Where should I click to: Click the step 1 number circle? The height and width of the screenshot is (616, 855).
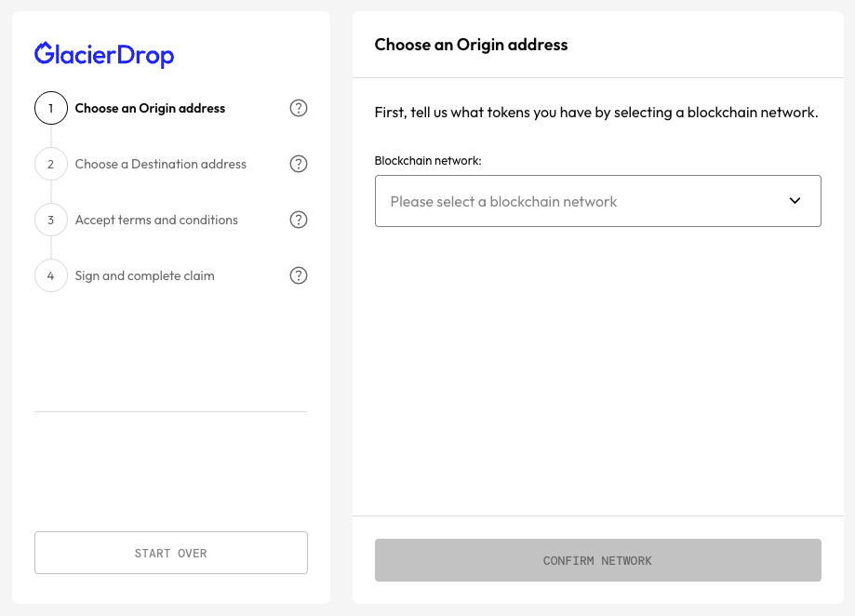pos(51,108)
